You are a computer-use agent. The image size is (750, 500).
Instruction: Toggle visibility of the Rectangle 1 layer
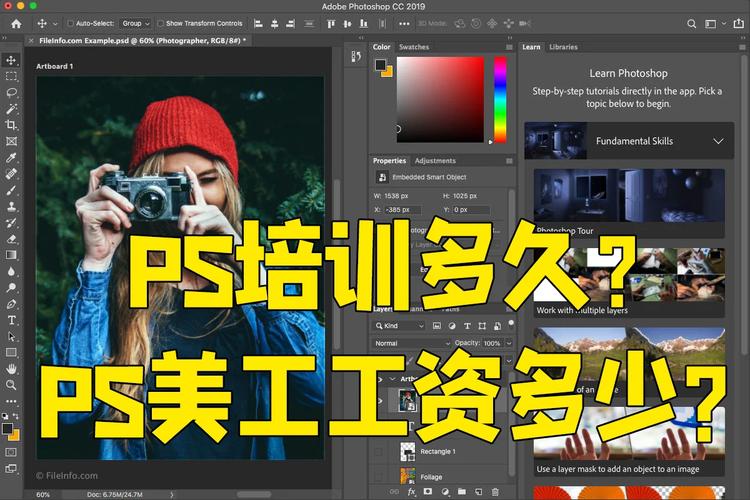(x=378, y=452)
